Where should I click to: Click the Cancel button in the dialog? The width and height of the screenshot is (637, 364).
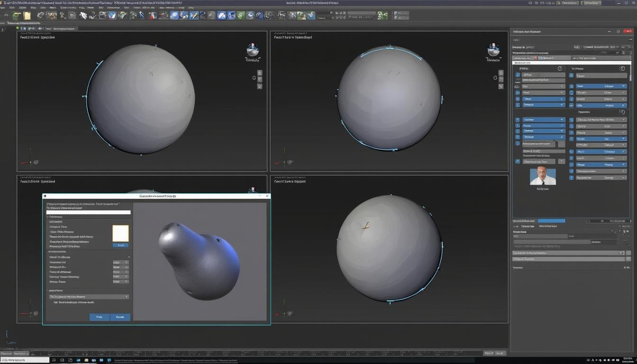click(120, 317)
